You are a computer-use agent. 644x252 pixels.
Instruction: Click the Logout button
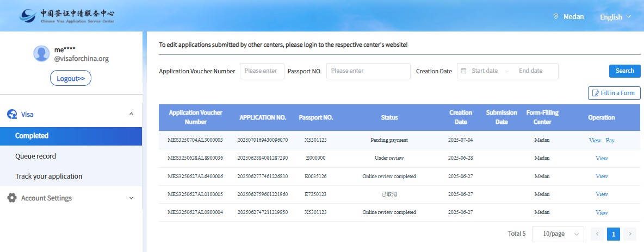[x=71, y=79]
